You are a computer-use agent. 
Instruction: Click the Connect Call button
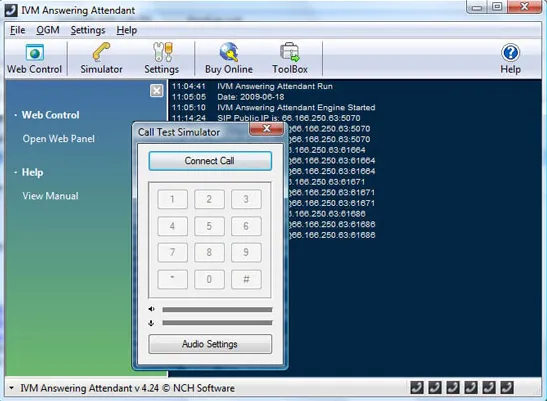[x=210, y=161]
